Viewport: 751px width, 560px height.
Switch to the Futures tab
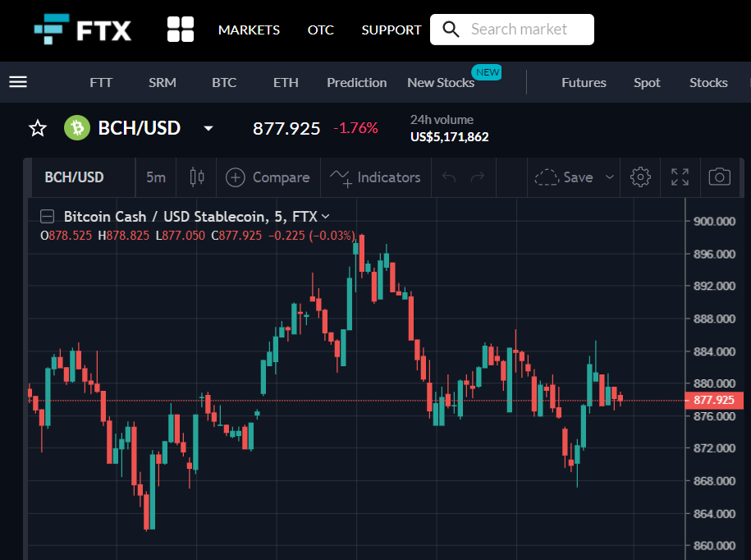pyautogui.click(x=584, y=83)
